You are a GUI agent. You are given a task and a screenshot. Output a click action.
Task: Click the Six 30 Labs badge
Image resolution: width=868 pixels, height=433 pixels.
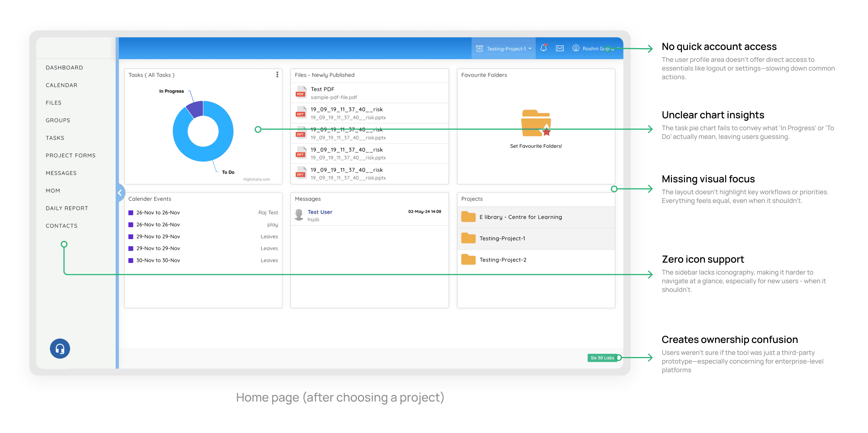pos(602,358)
